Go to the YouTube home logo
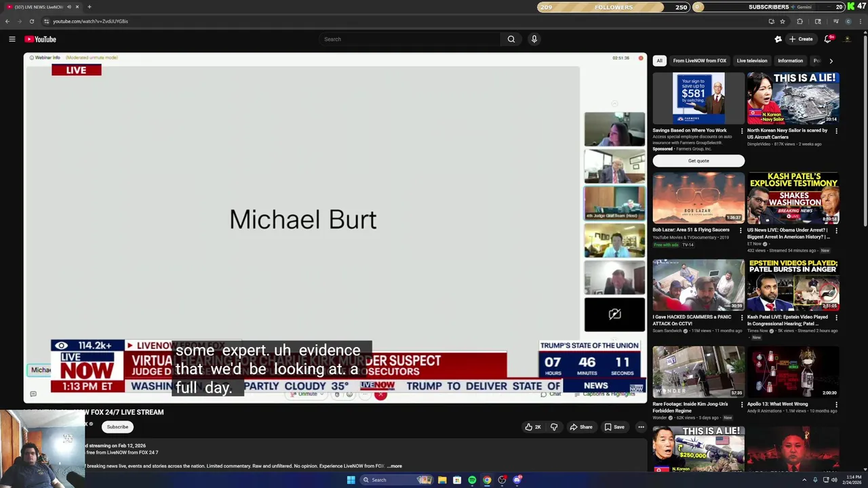Screen dimensions: 868x488 [41, 39]
